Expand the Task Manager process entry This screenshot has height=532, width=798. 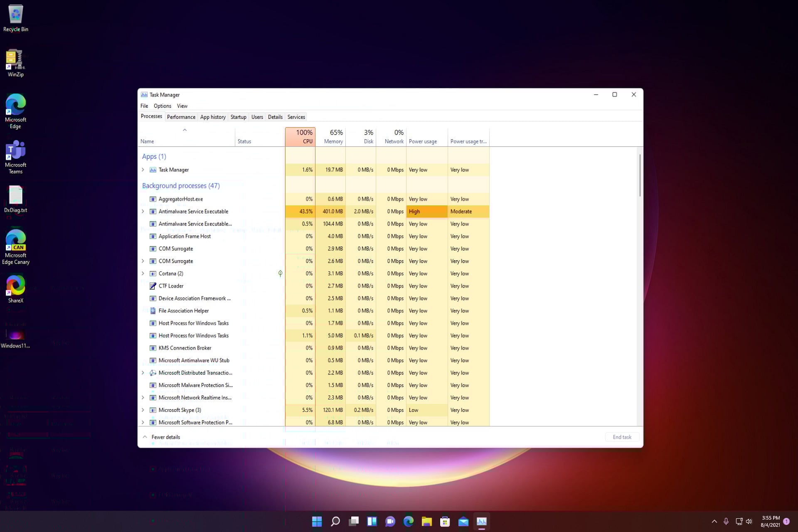pyautogui.click(x=143, y=170)
